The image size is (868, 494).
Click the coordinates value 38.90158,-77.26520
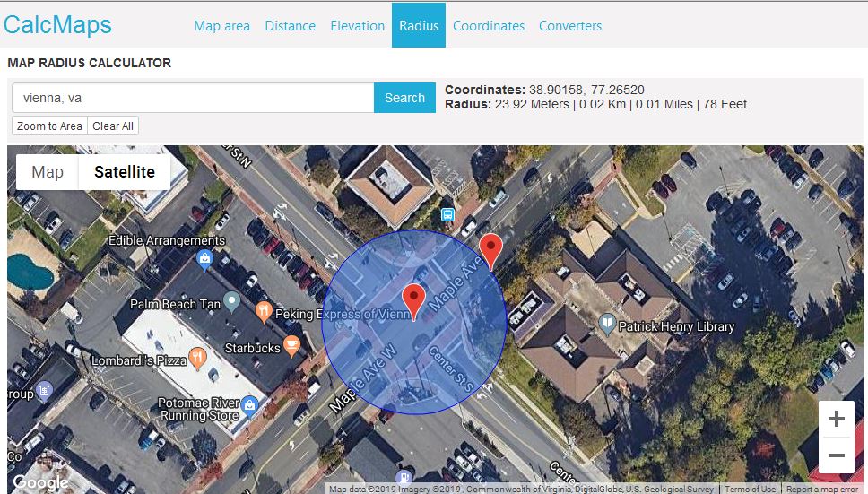click(586, 90)
